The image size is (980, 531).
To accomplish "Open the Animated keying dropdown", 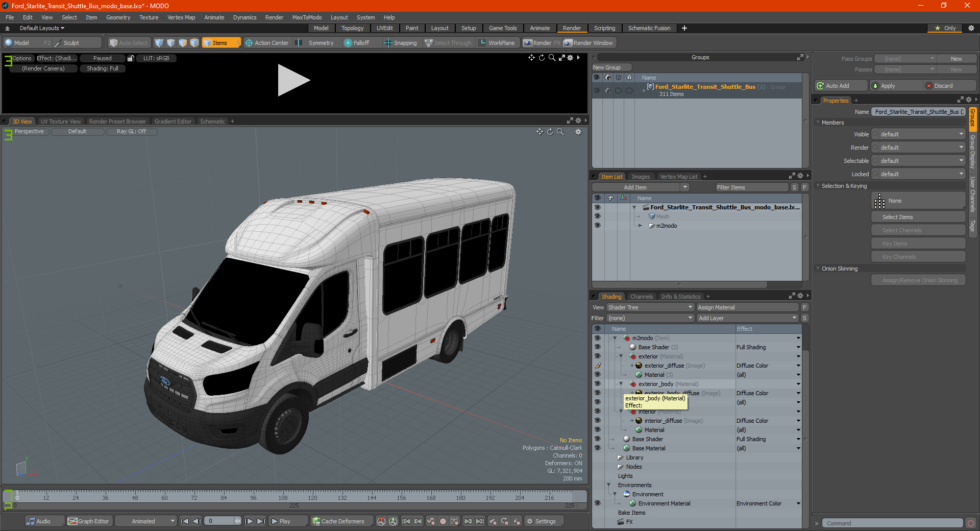I will click(x=145, y=521).
